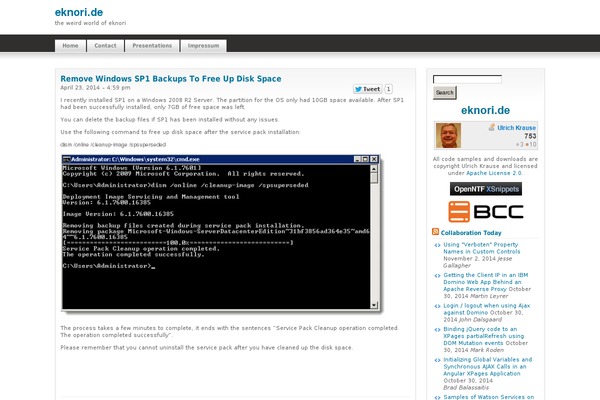Click author name Mark Roden
Image resolution: width=600 pixels, height=400 pixels.
(x=487, y=350)
